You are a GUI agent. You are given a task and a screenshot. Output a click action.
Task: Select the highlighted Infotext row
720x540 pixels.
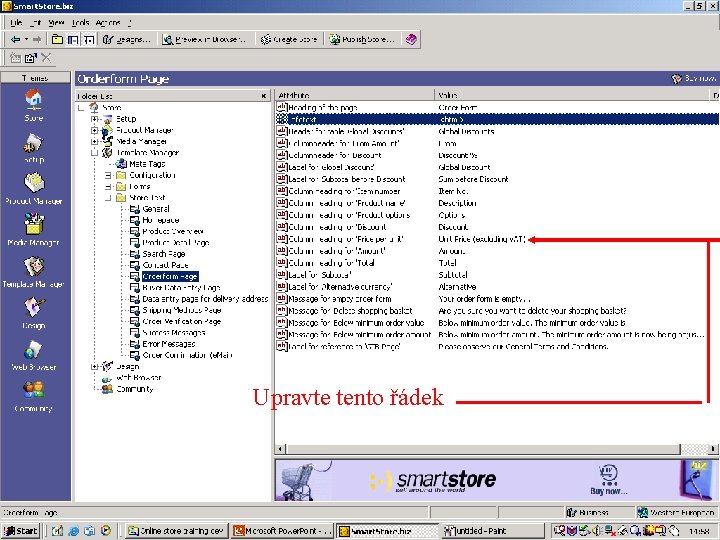click(496, 119)
